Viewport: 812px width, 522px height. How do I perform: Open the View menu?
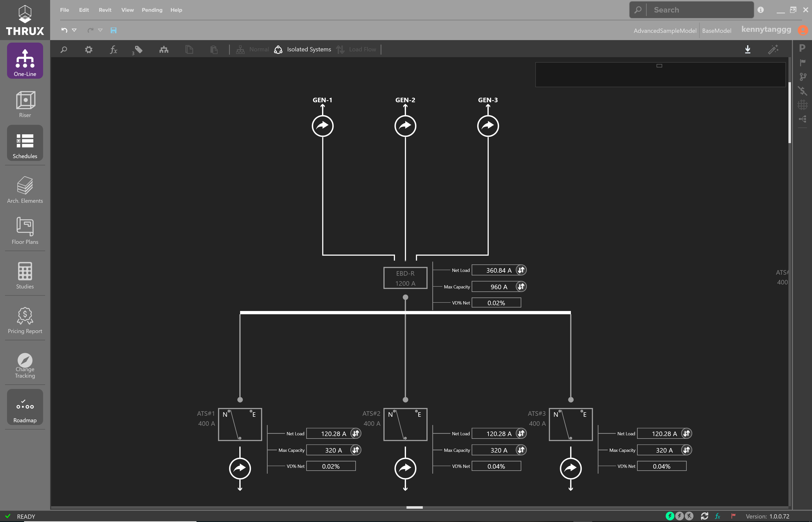(x=127, y=10)
